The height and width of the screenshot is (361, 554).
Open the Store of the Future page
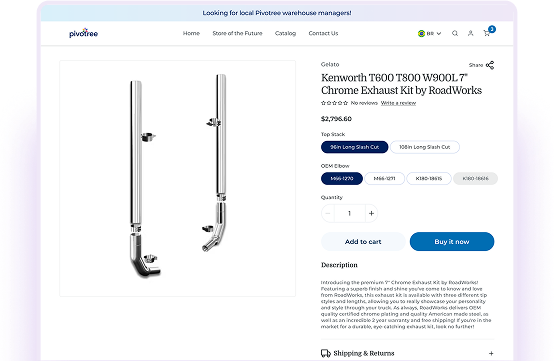[x=237, y=33]
